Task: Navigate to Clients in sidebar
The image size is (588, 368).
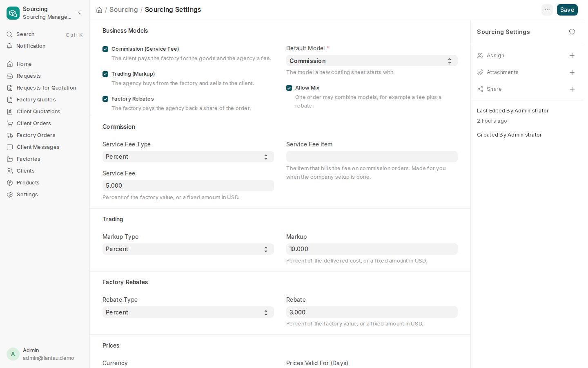Action: (x=45, y=171)
